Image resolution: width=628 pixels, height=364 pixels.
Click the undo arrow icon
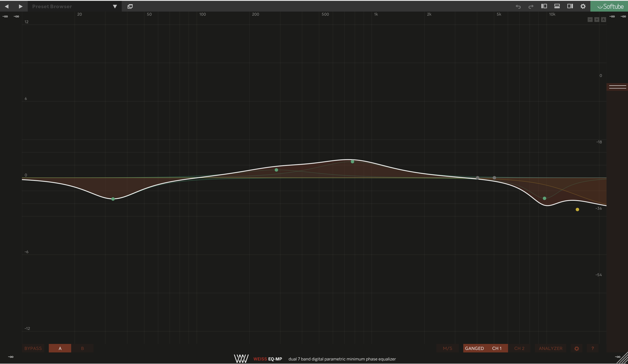pyautogui.click(x=518, y=7)
